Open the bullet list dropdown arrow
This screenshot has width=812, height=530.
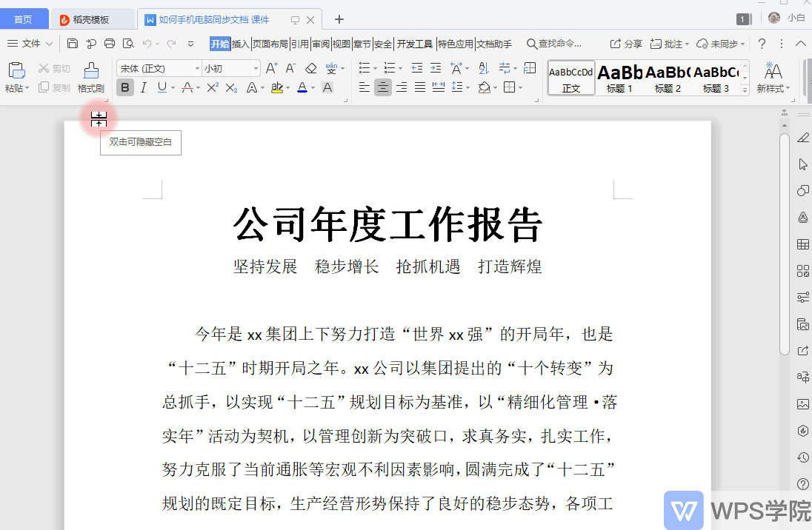(x=376, y=69)
